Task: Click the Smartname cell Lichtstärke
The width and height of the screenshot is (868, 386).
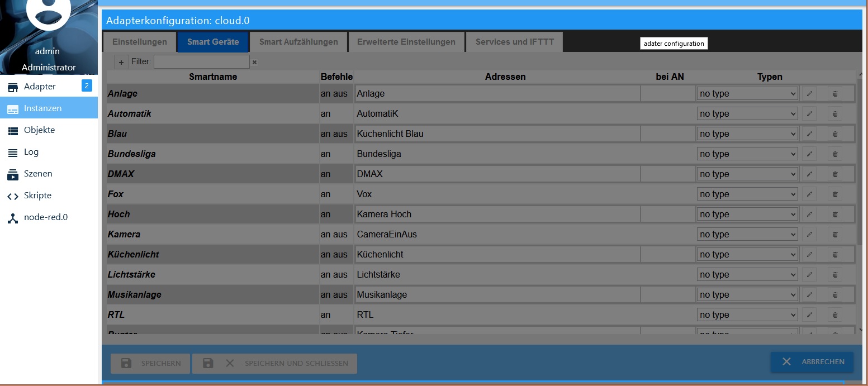Action: tap(213, 275)
